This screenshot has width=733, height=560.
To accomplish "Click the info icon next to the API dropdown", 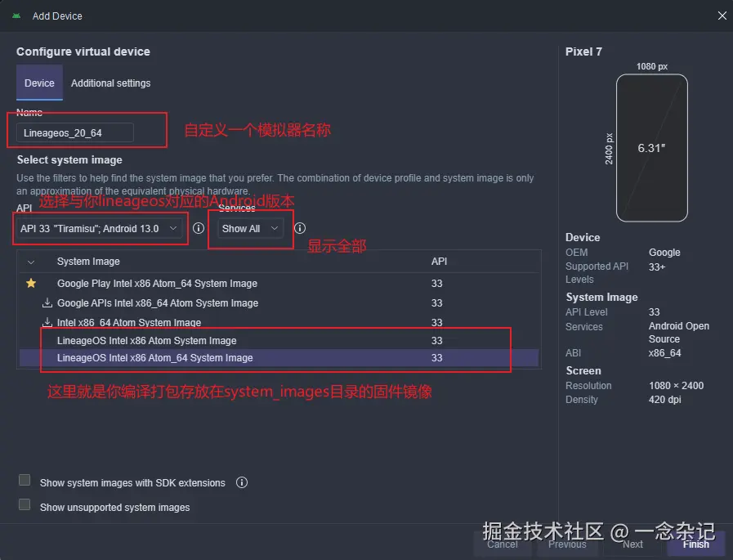I will 199,228.
